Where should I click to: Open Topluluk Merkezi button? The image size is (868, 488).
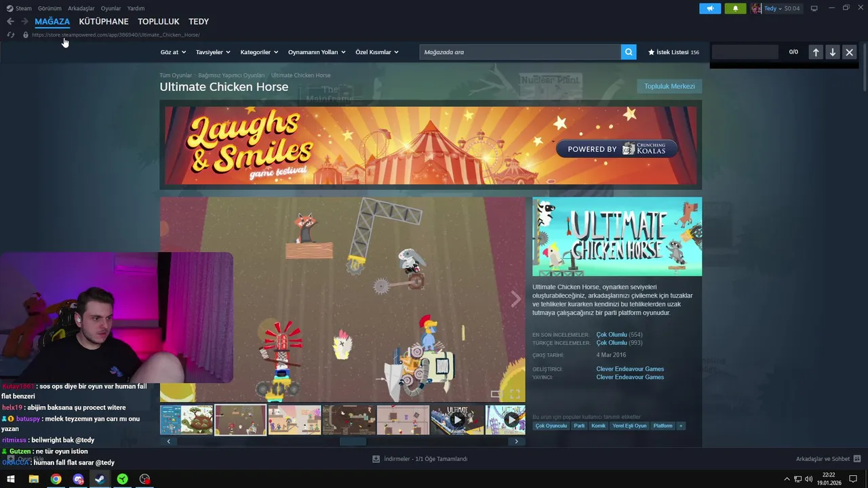click(x=669, y=86)
